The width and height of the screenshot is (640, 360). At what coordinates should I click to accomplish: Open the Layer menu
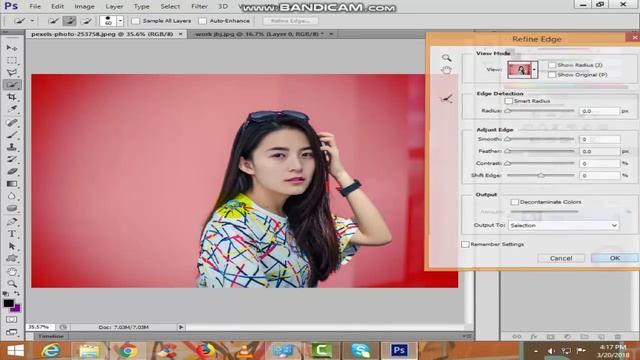pyautogui.click(x=114, y=7)
